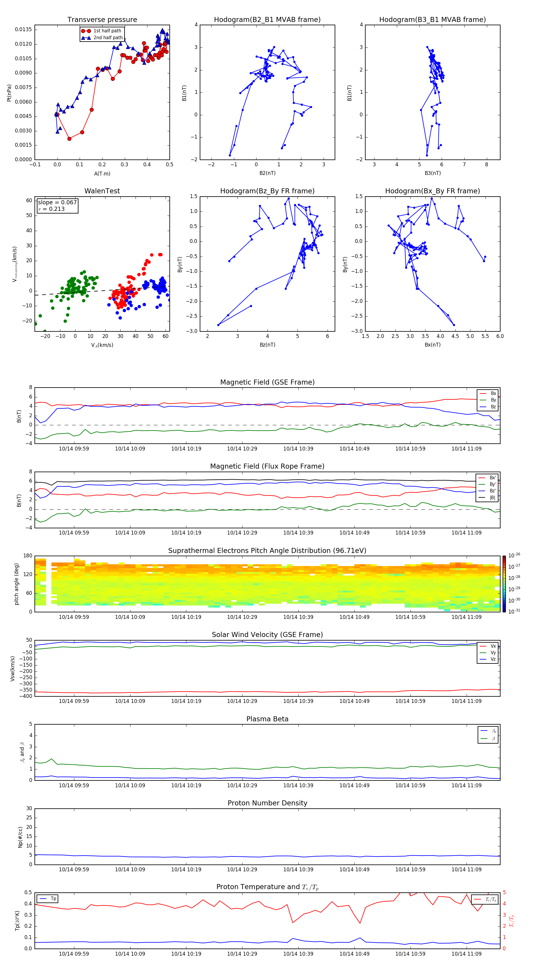Click the 'Pt(nPa)' y-axis label
The image size is (535, 980).
(9, 93)
